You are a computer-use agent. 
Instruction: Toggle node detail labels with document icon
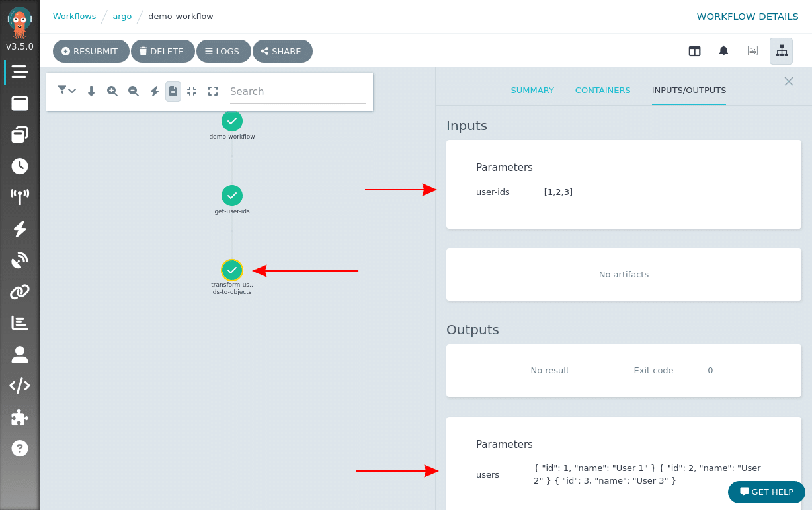tap(173, 91)
